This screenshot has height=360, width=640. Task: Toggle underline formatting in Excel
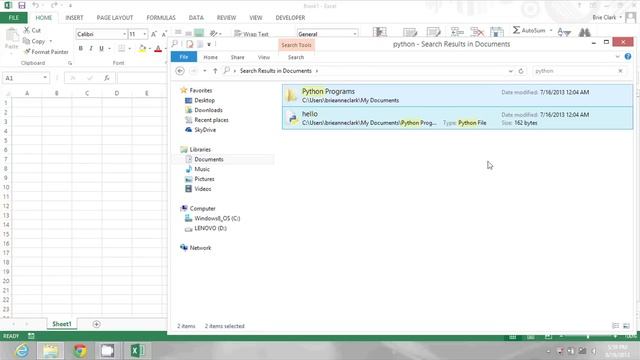[x=101, y=49]
